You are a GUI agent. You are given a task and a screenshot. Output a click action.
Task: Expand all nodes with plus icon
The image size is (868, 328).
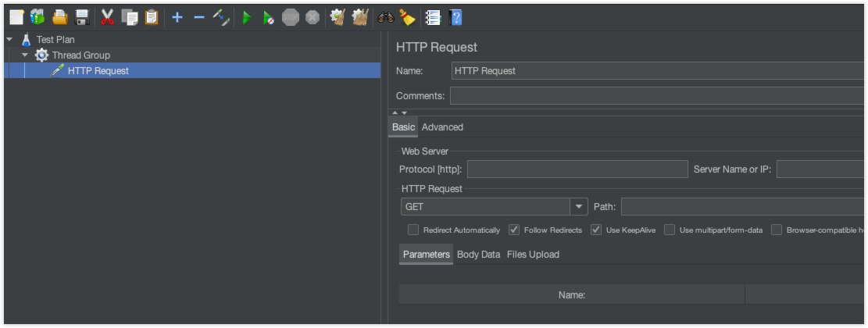pos(177,18)
